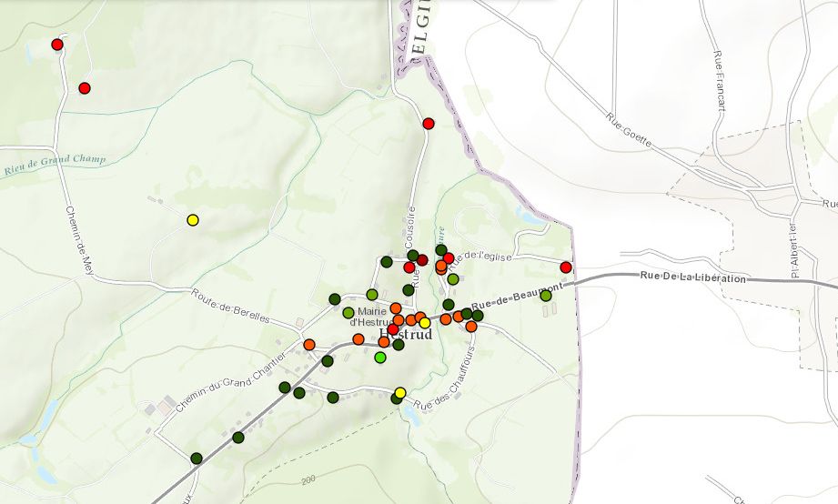Select the light green marker on Rue-de-Beaumont near border
Image resolution: width=838 pixels, height=504 pixels.
pos(546,296)
